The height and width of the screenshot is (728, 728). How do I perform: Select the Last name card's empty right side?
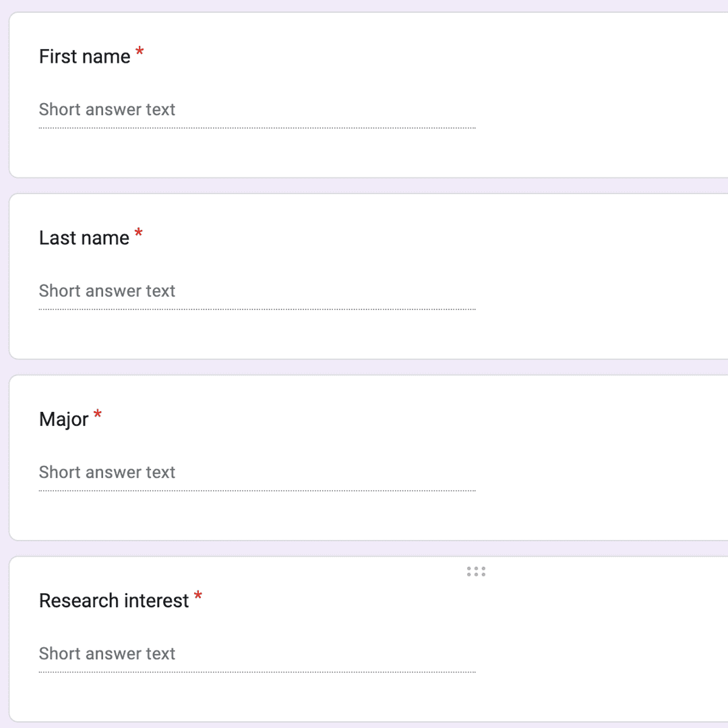tap(607, 276)
